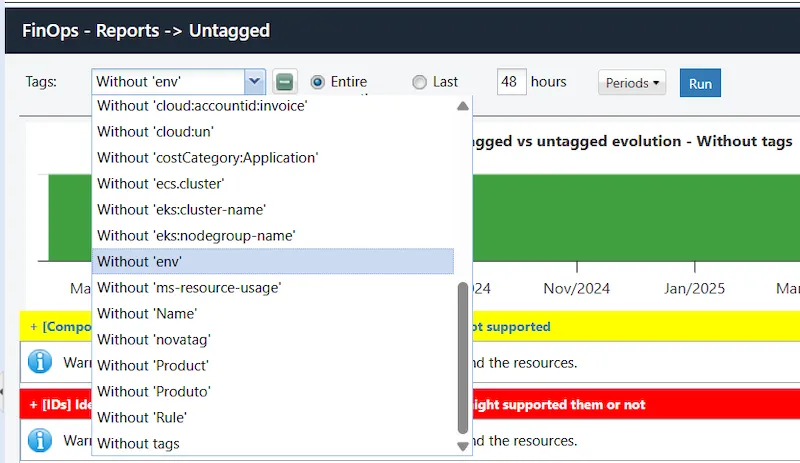This screenshot has height=463, width=800.
Task: Click the info icon in the first warning row
Action: (x=40, y=362)
